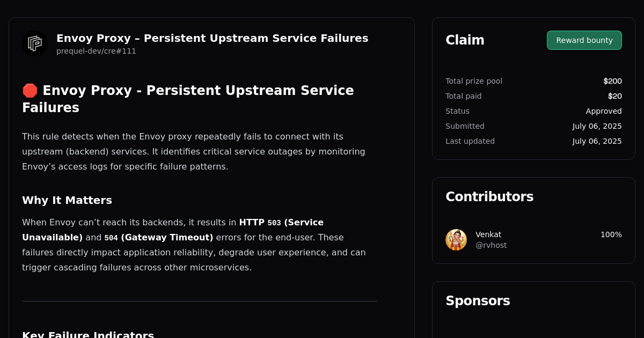
Task: Click the Key Failure Indicators heading
Action: point(88,334)
